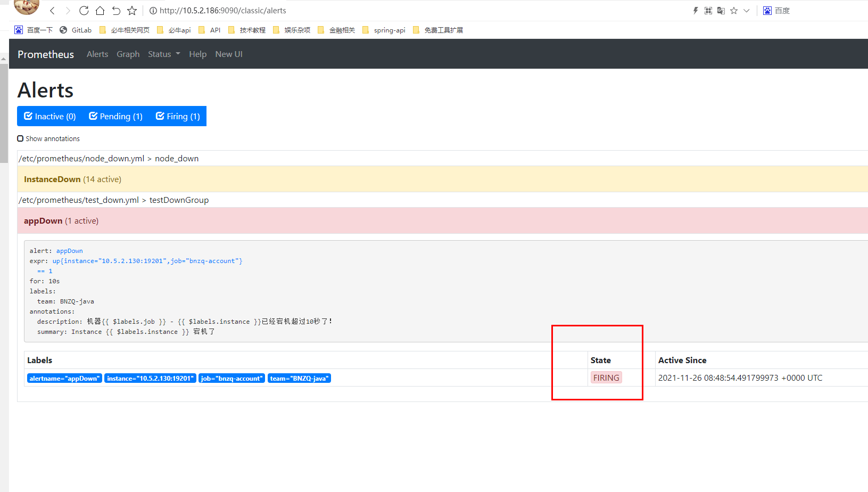Open the QR/grid extension icon

point(708,11)
